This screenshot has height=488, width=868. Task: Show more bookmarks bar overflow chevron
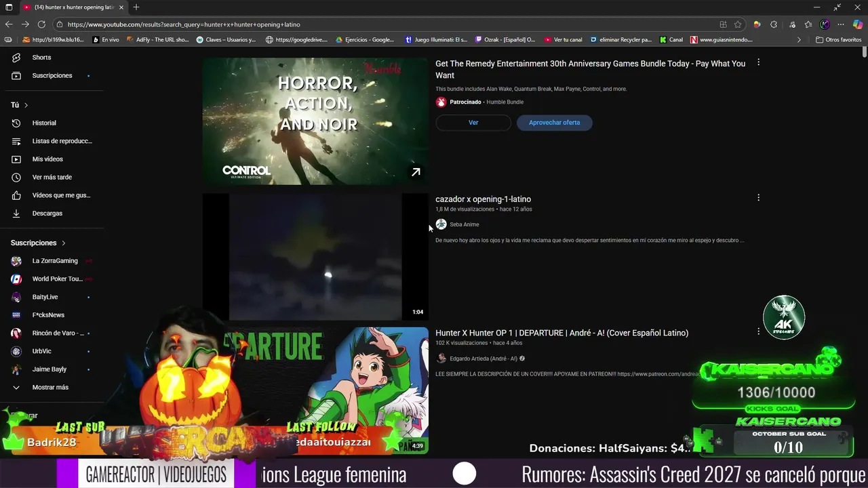point(799,40)
